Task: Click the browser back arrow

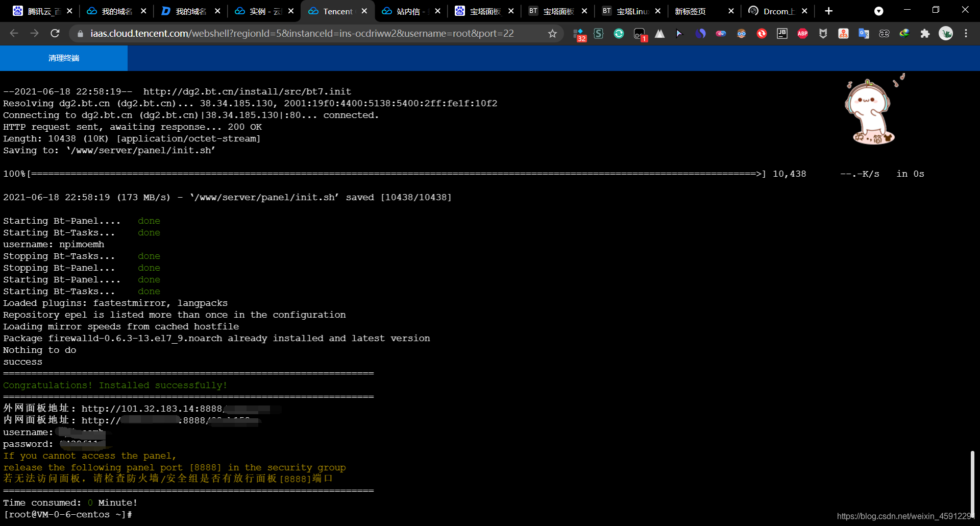Action: (14, 33)
